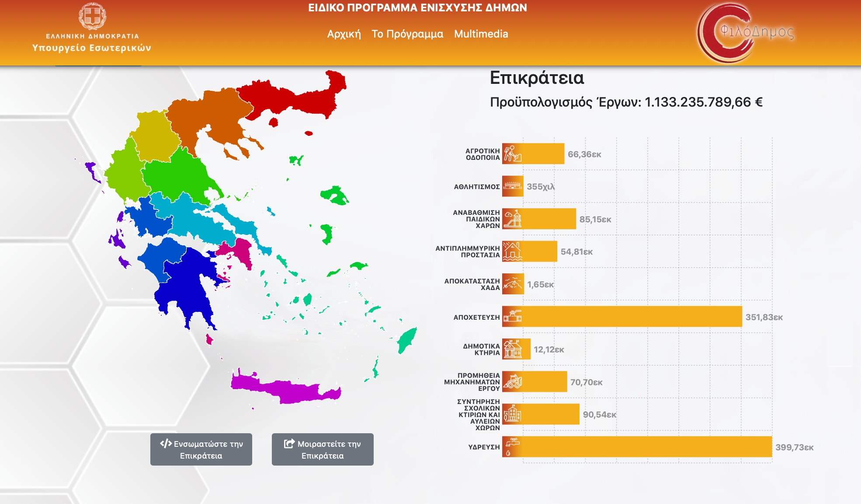Click the sewage pipe icon ΑΠΟΧΕΤΕΥΣΗ
The height and width of the screenshot is (504, 861).
(513, 317)
